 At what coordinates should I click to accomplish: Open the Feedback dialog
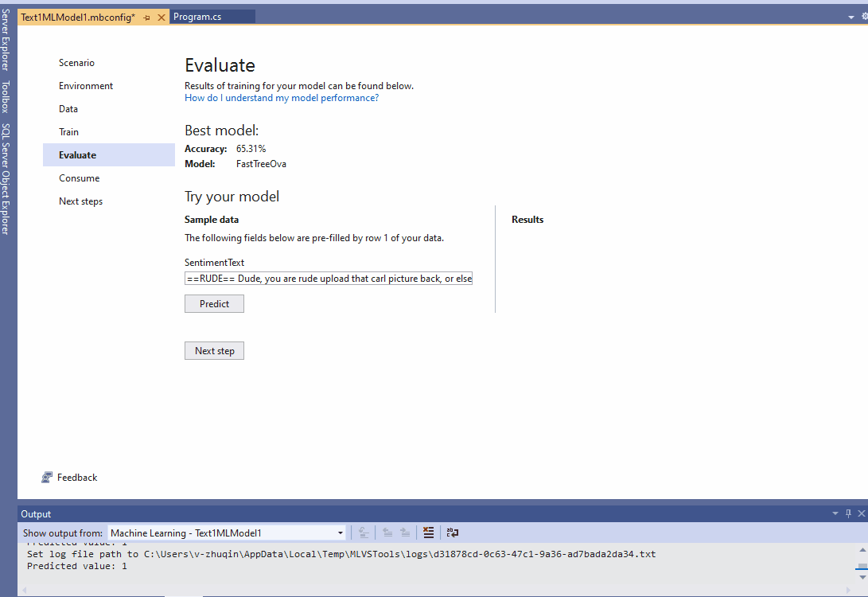[x=76, y=477]
